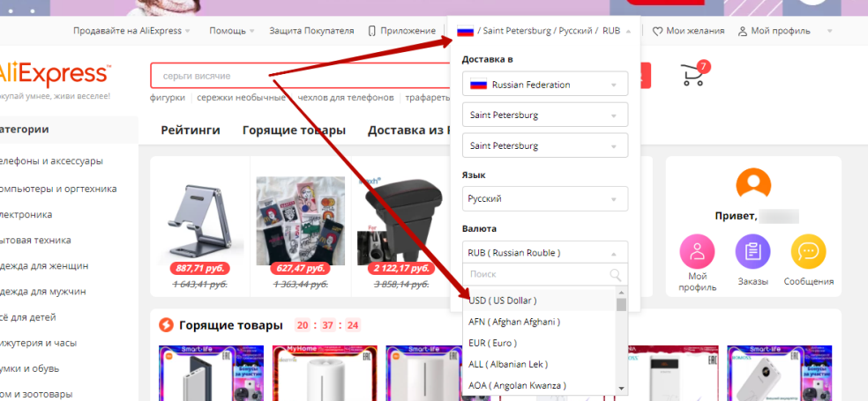This screenshot has width=868, height=401.
Task: Open the second Saint Petersburg city dropdown
Action: [545, 146]
